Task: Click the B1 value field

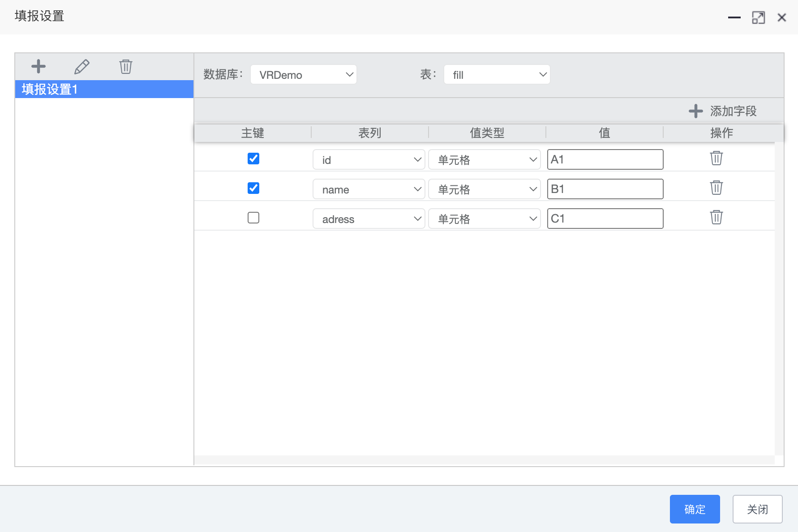Action: click(x=605, y=189)
